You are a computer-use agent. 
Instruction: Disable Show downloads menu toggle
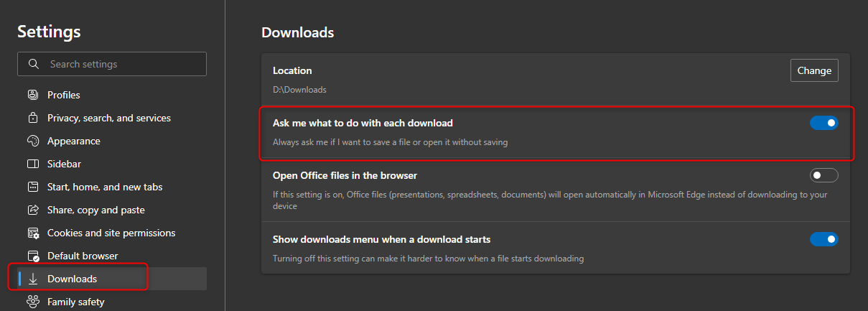pos(823,239)
